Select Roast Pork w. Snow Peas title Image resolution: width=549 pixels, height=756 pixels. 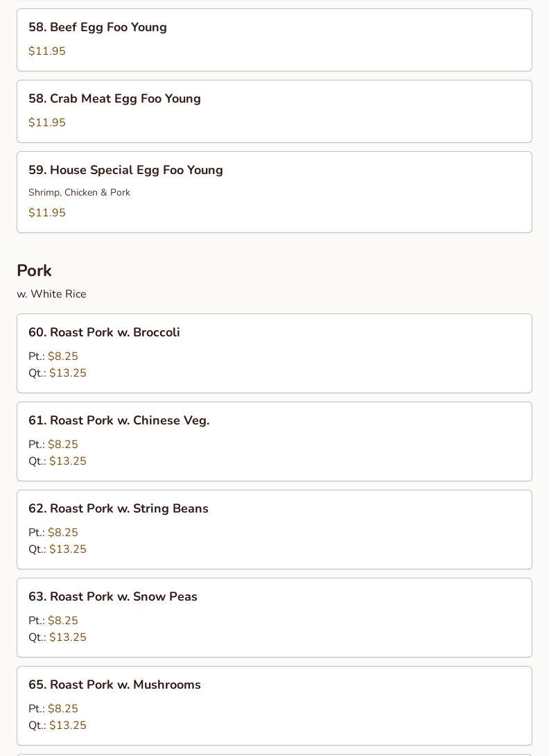(x=112, y=597)
